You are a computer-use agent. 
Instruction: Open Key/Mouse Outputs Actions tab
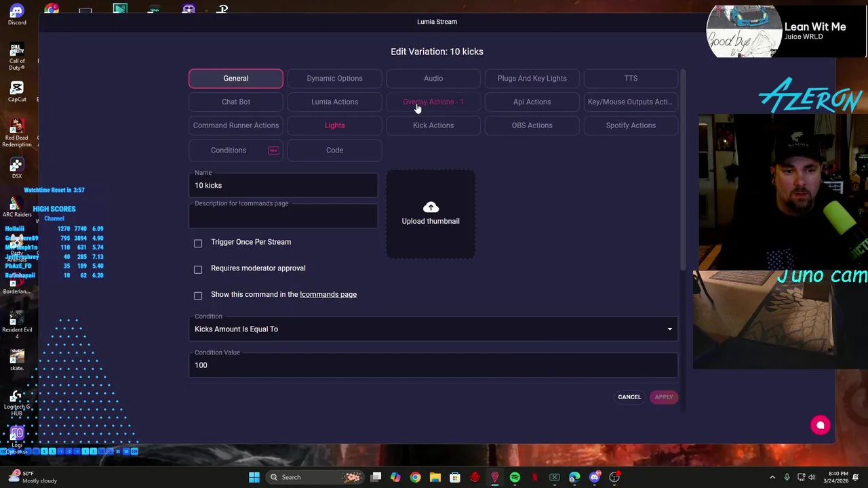(631, 102)
